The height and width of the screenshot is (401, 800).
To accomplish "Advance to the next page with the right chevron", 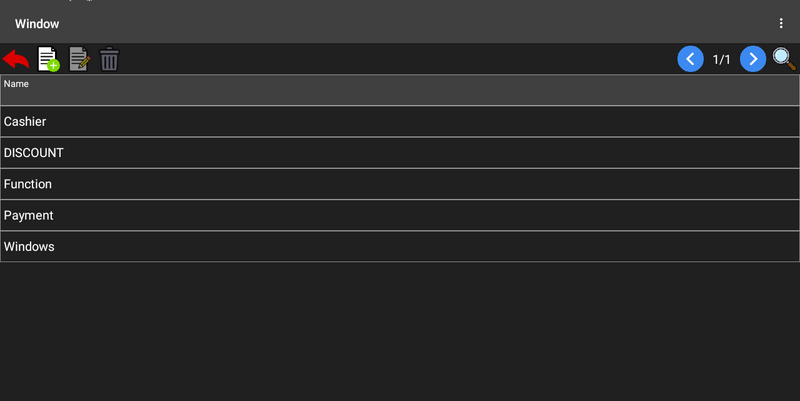I will coord(753,59).
